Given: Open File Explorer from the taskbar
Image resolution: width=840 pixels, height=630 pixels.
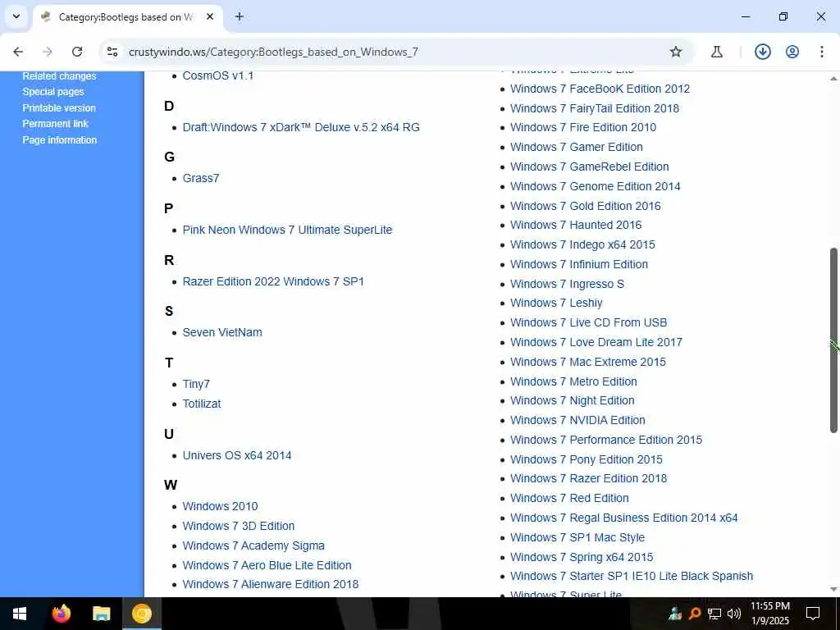Looking at the screenshot, I should pos(101,614).
